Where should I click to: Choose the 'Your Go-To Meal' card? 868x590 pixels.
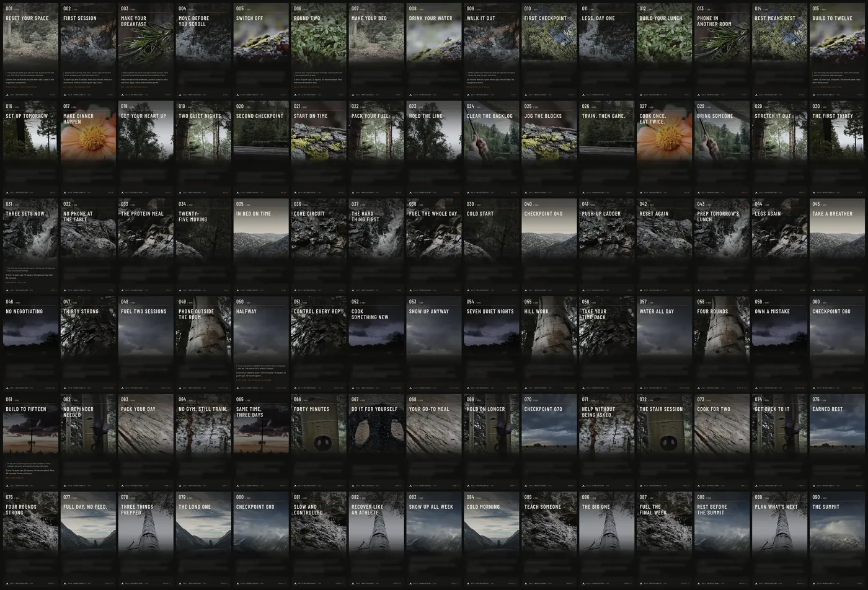[x=434, y=442]
